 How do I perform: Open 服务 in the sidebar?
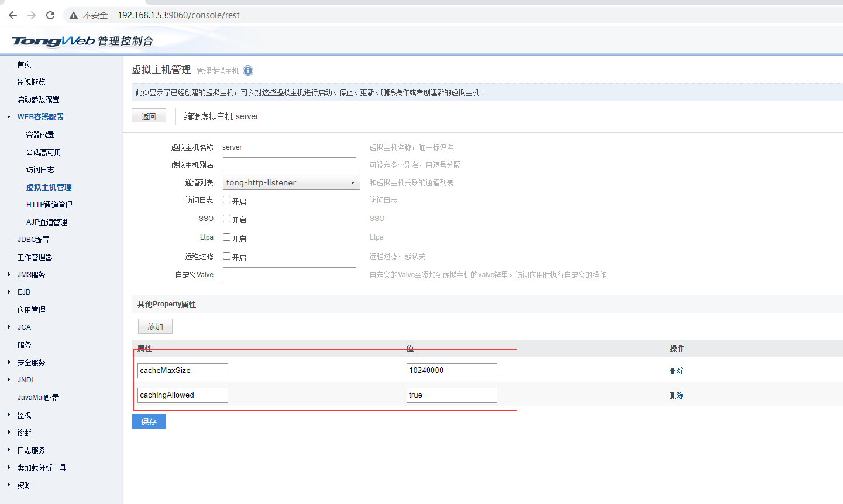[x=24, y=345]
